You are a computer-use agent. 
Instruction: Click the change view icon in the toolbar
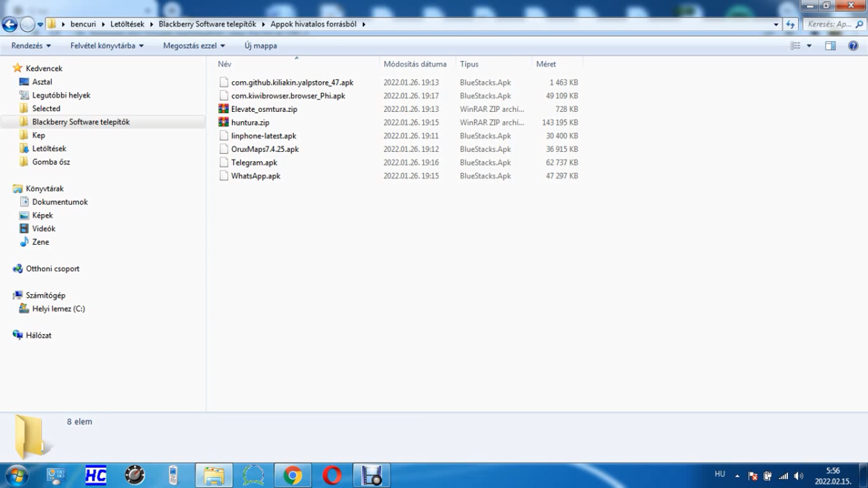(x=796, y=46)
